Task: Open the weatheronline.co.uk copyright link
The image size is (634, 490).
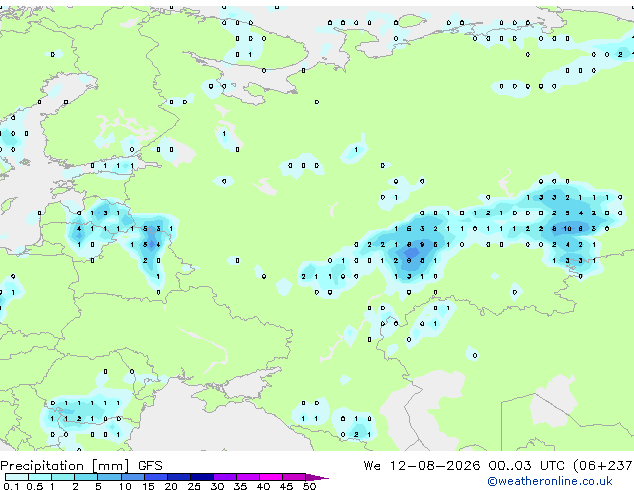Action: [549, 482]
